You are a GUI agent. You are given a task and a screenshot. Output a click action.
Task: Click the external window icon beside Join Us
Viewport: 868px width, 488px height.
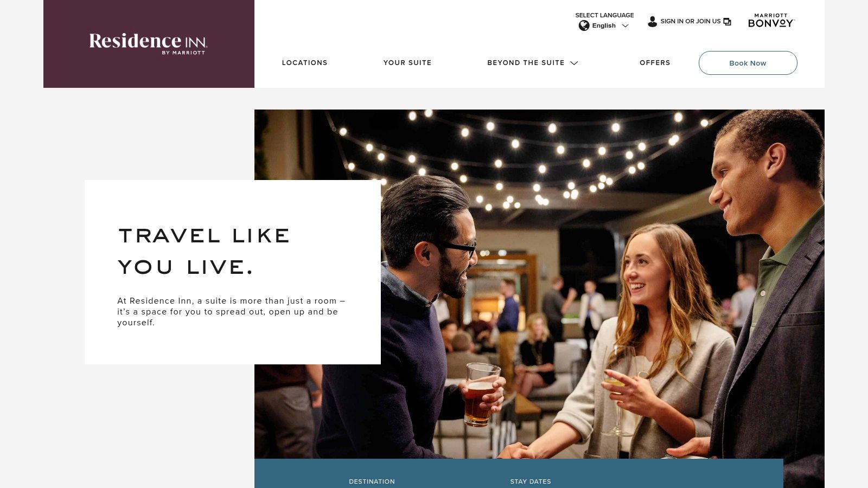[727, 22]
